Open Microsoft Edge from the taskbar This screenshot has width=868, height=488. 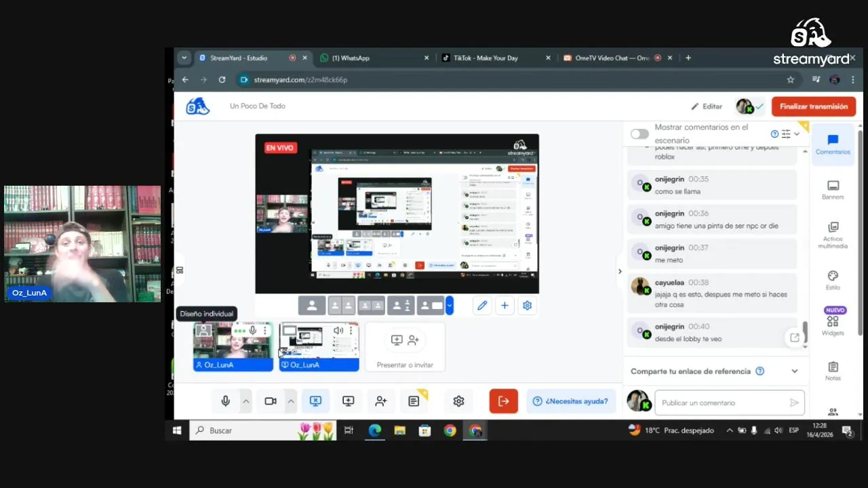[374, 430]
